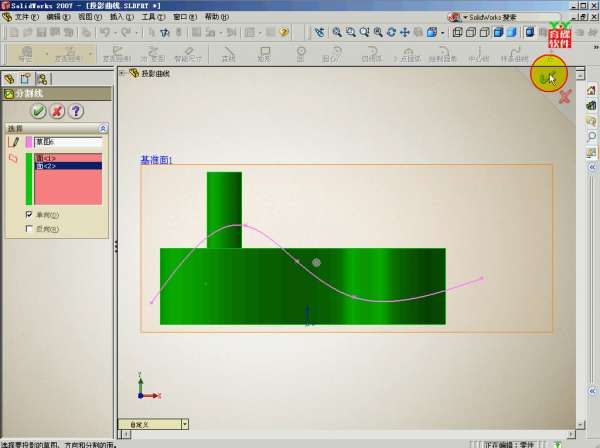The image size is (600, 448).
Task: Click the pink sketch color swatch
Action: 29,142
